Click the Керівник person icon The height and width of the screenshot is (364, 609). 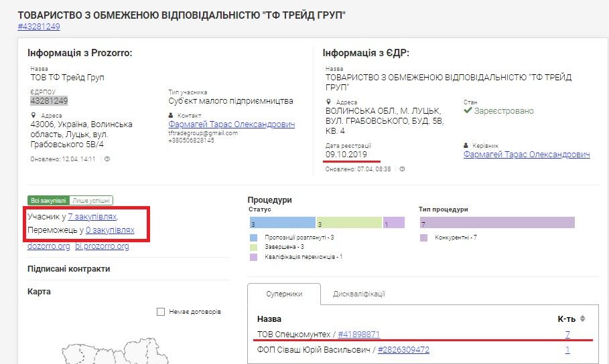point(466,145)
